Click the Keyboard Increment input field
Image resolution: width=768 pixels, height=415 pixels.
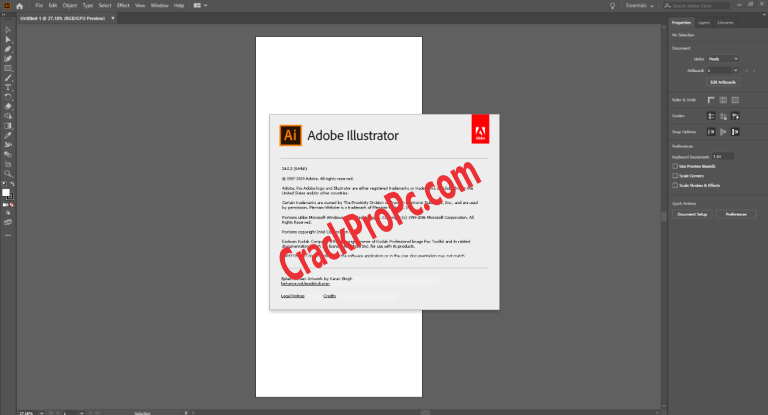(723, 156)
